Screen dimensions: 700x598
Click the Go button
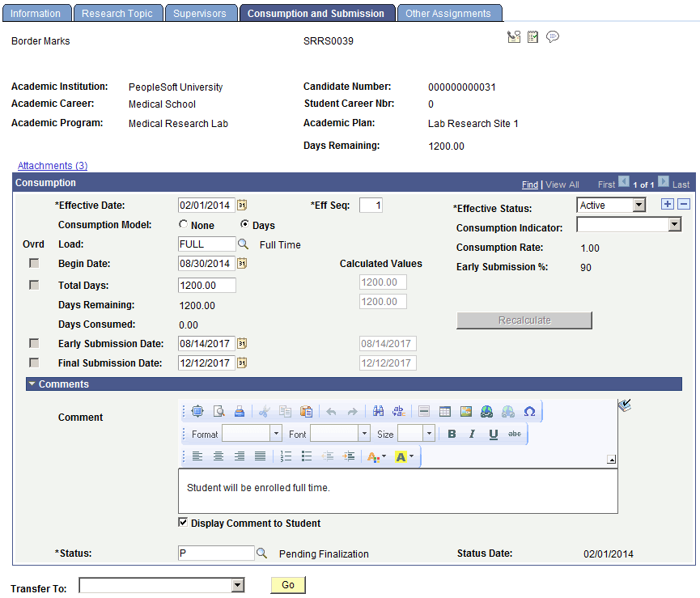click(288, 584)
